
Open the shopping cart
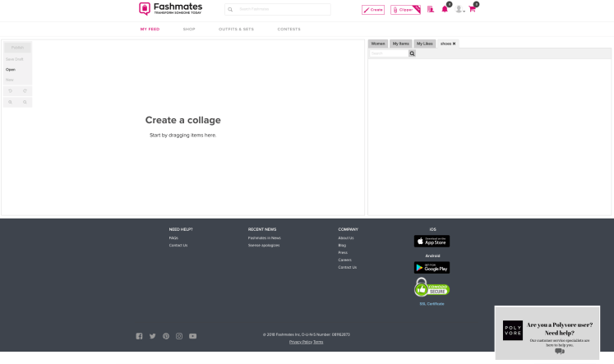click(x=473, y=8)
